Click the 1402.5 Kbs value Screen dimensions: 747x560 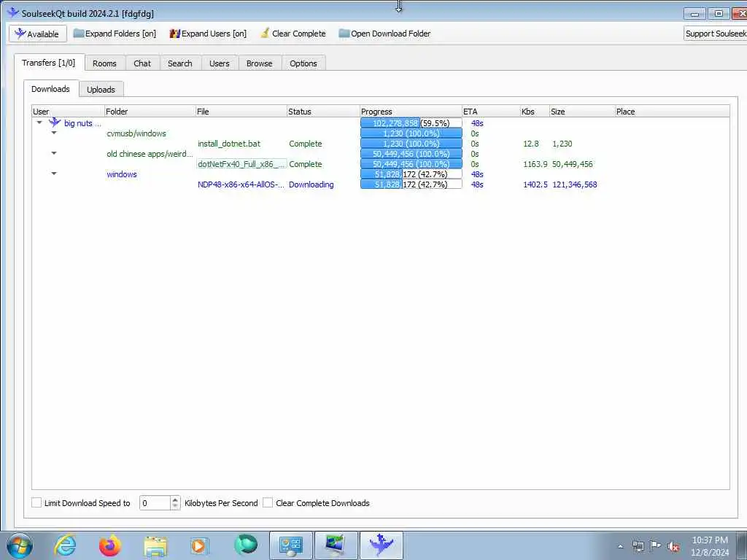(x=535, y=184)
